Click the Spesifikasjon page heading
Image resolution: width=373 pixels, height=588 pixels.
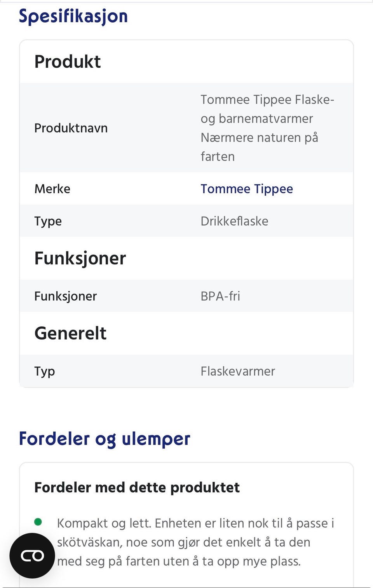pyautogui.click(x=73, y=16)
